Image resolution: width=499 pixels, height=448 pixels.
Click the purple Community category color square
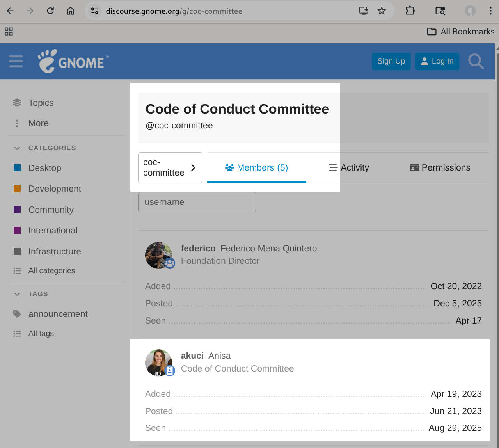coord(17,210)
